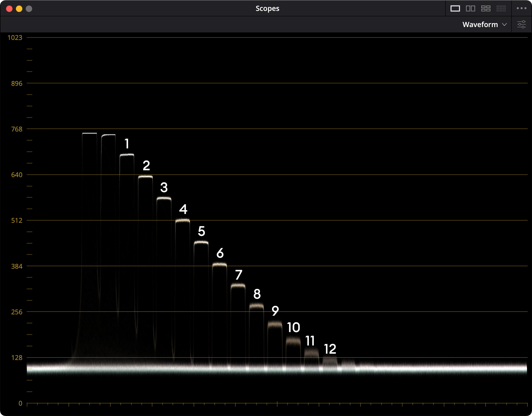This screenshot has height=416, width=532.
Task: Click the step number 12 annotation
Action: pos(330,349)
